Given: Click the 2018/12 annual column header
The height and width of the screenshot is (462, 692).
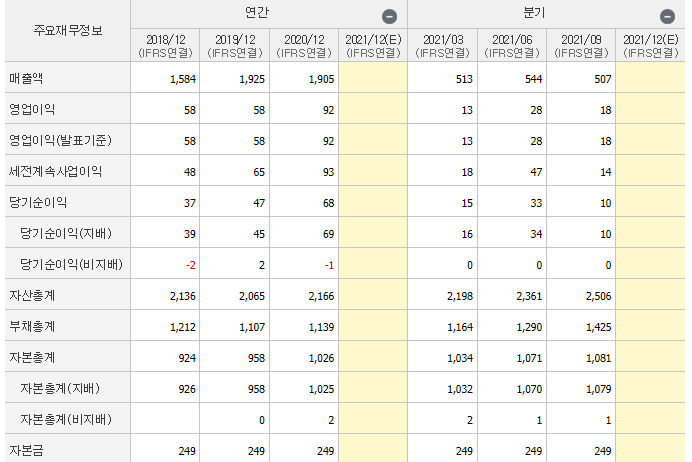Looking at the screenshot, I should (x=165, y=46).
